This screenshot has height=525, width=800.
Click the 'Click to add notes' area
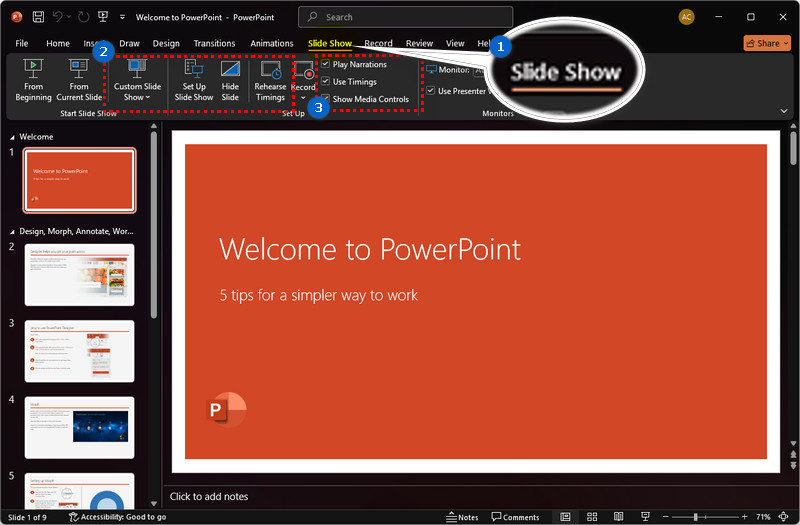pos(209,496)
